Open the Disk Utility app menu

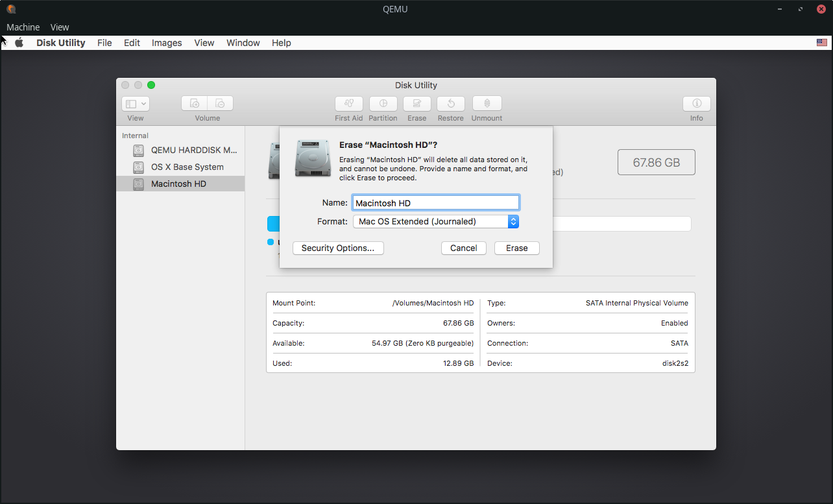[x=61, y=43]
